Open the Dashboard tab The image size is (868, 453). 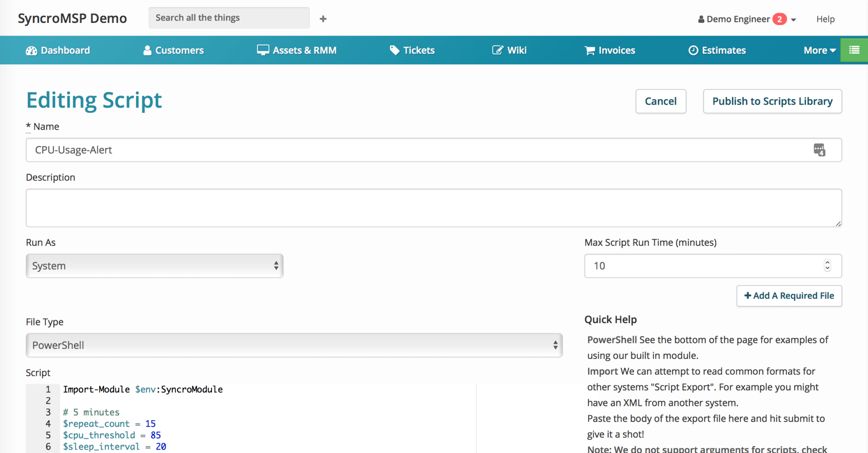click(x=58, y=50)
